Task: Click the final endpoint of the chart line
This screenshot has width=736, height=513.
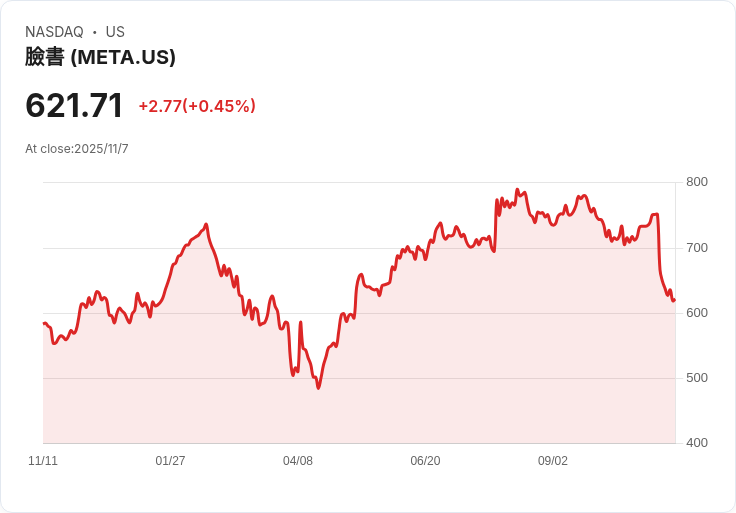Action: coord(674,300)
